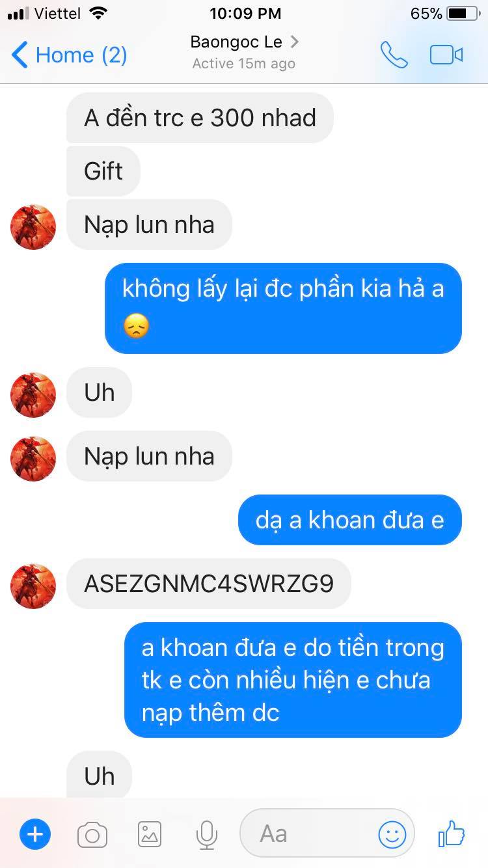Screen dimensions: 488x868
Task: Tap the blue plus icon for more actions
Action: point(35,834)
